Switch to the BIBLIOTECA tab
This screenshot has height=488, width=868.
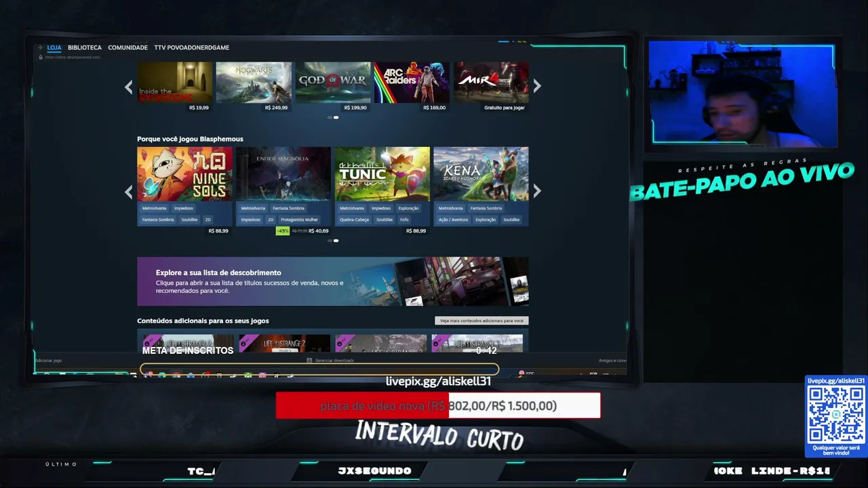pyautogui.click(x=85, y=47)
